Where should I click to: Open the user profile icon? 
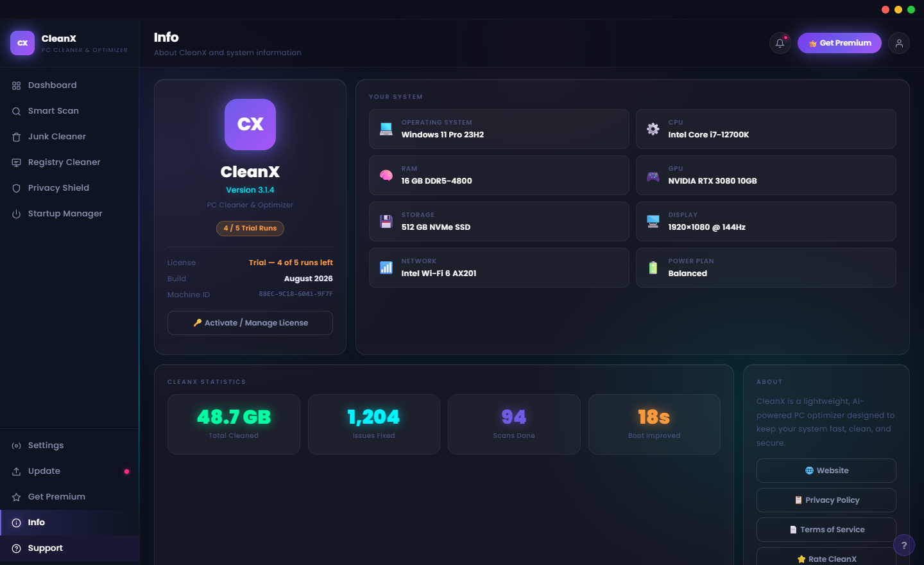[899, 43]
